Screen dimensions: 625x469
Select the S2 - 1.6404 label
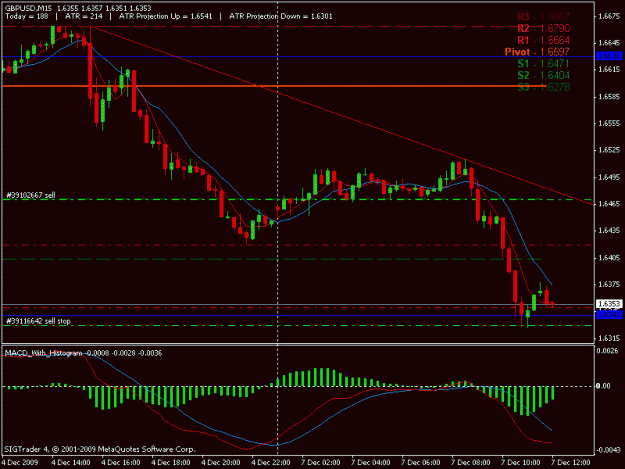(543, 75)
